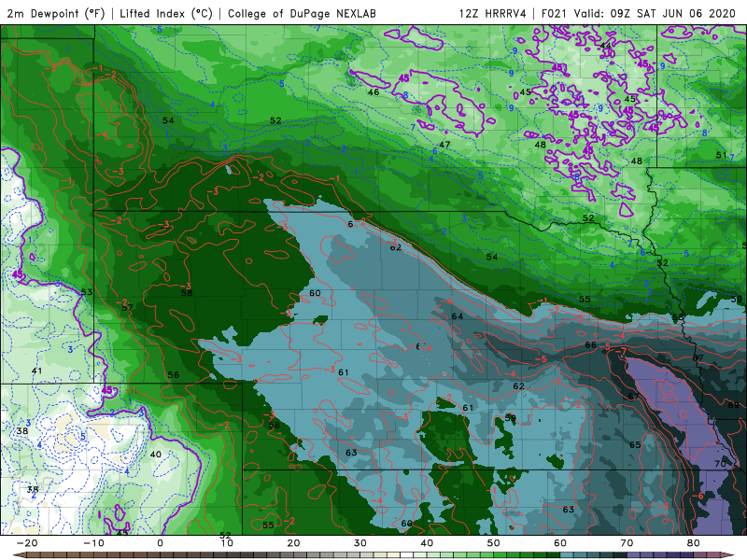Click the dewpoint value '66' on the map
Viewport: 747px width, 560px height.
coord(590,344)
